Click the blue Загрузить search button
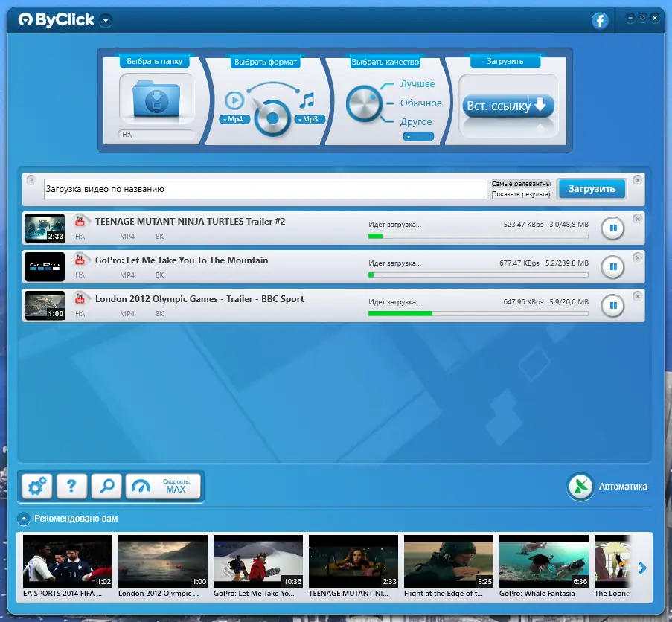This screenshot has height=622, width=672. click(592, 188)
